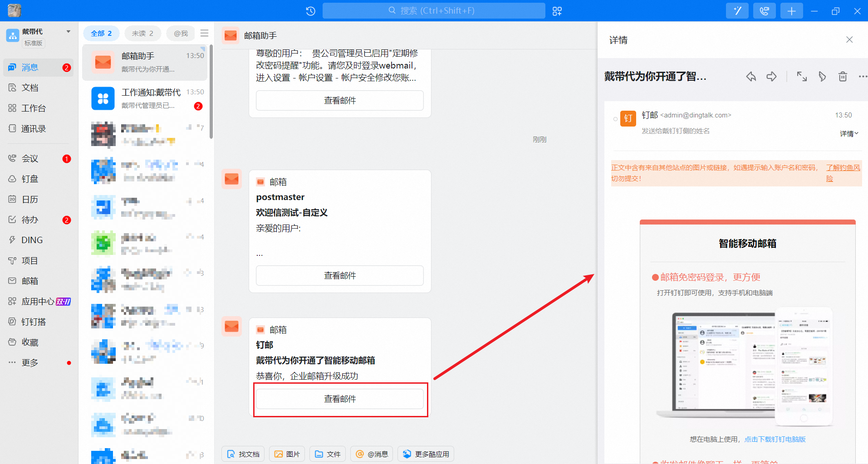Open the 文档 (Docs) sidebar icon
Image resolution: width=868 pixels, height=464 pixels.
tap(12, 88)
